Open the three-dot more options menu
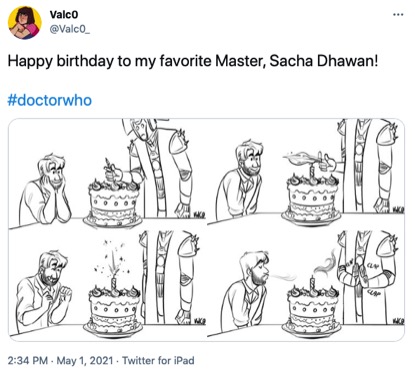The width and height of the screenshot is (415, 371). point(398,15)
